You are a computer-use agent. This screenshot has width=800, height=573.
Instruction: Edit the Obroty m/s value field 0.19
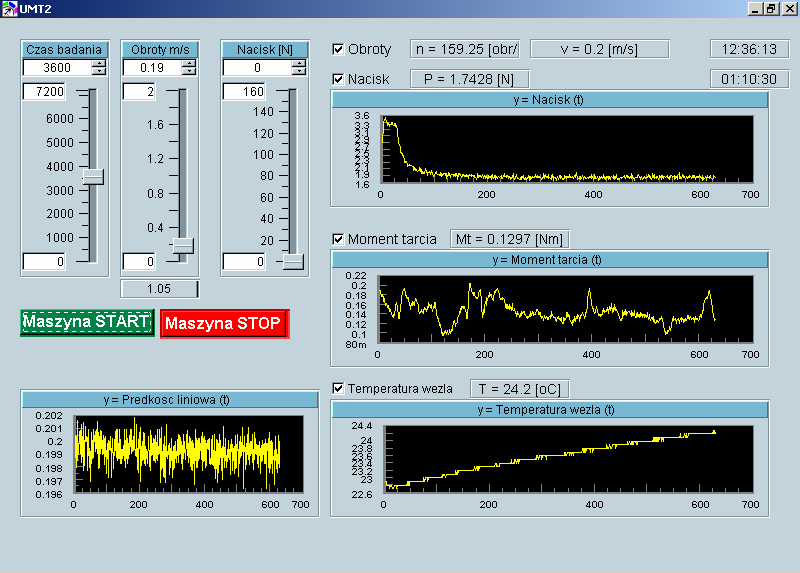(153, 67)
